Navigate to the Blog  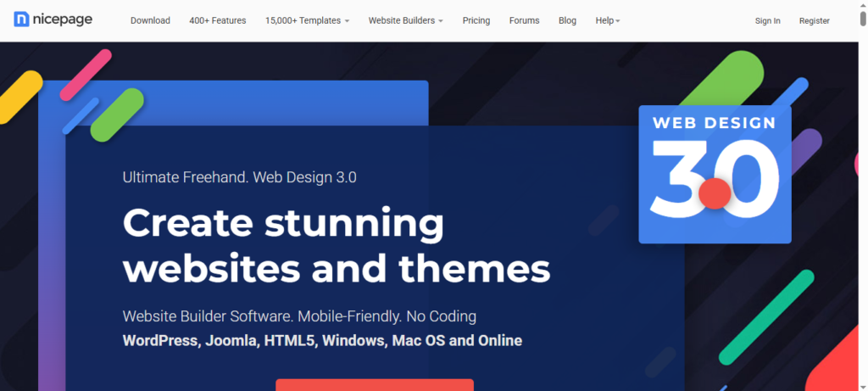[567, 20]
